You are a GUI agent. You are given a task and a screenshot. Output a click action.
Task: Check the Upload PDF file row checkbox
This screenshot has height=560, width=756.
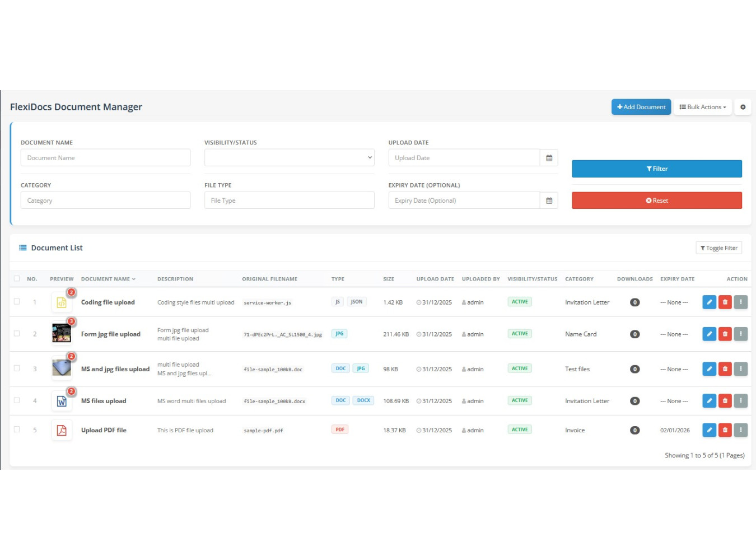click(16, 430)
